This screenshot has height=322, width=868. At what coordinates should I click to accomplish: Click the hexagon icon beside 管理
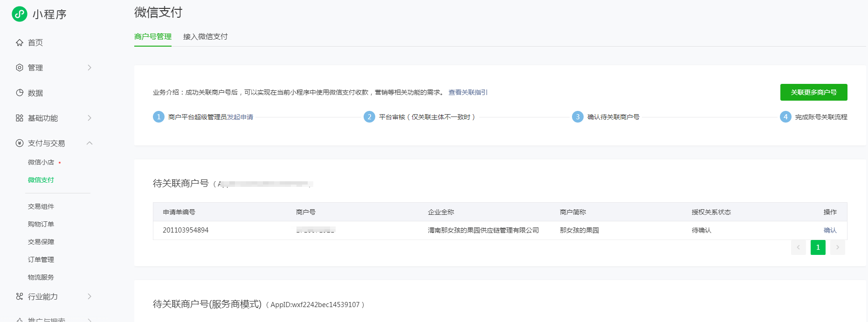pos(20,68)
